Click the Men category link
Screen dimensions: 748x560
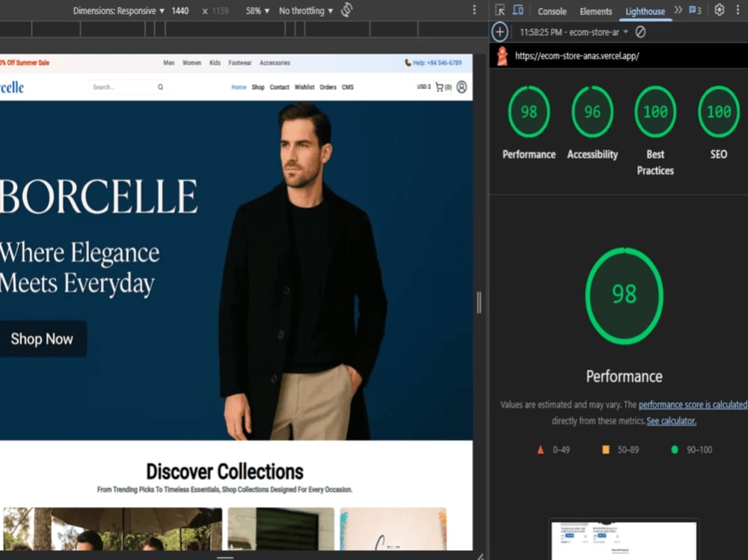[x=169, y=63]
